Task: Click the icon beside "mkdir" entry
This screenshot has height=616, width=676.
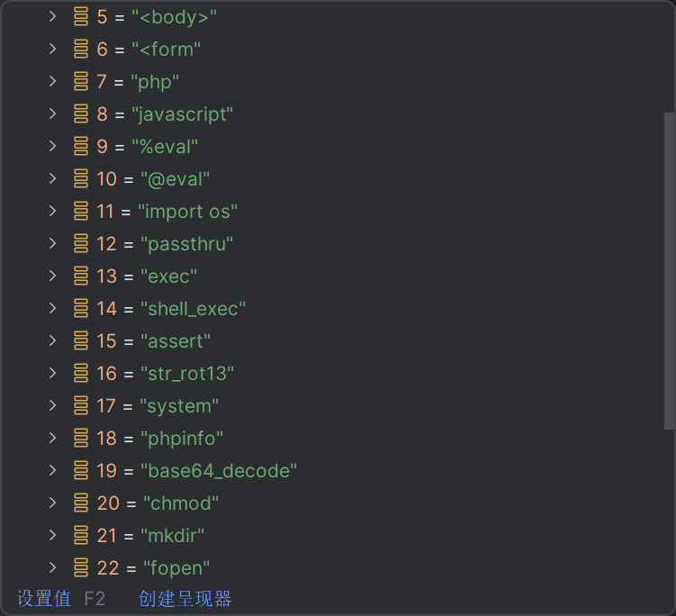Action: 81,536
